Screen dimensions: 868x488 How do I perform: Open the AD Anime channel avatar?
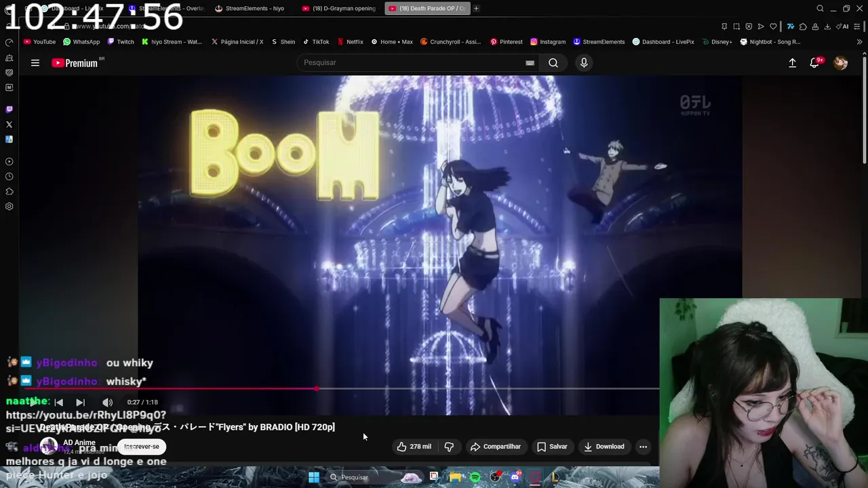pyautogui.click(x=49, y=447)
